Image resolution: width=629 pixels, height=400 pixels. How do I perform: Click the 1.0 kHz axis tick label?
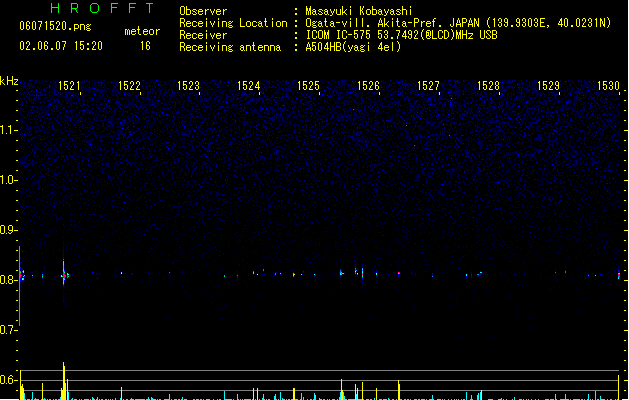click(x=8, y=180)
